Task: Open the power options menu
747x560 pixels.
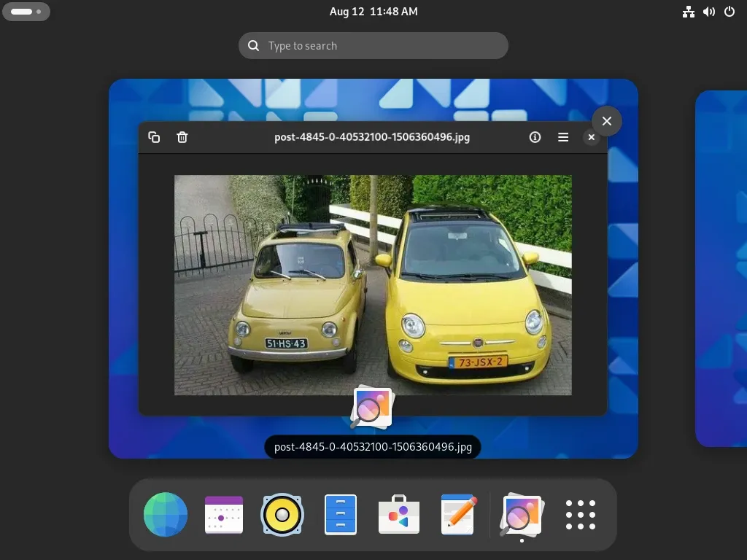Action: pyautogui.click(x=729, y=11)
